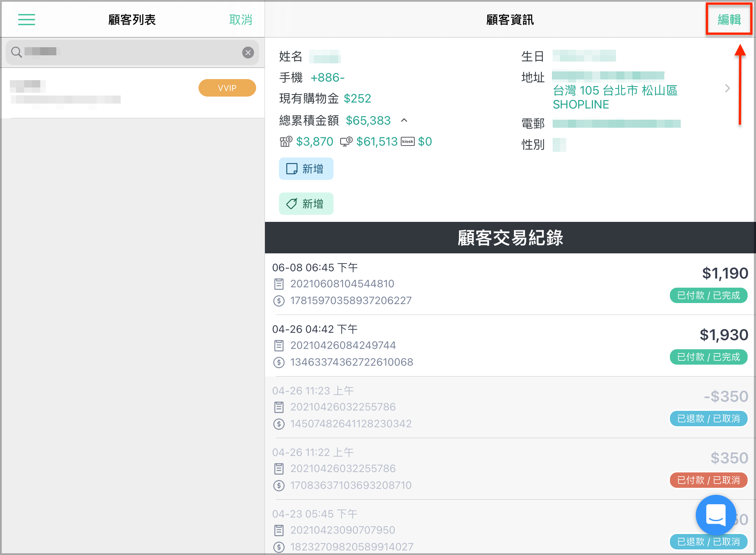Click the receipt icon in the 04-26 11:23 上午 row

click(279, 407)
